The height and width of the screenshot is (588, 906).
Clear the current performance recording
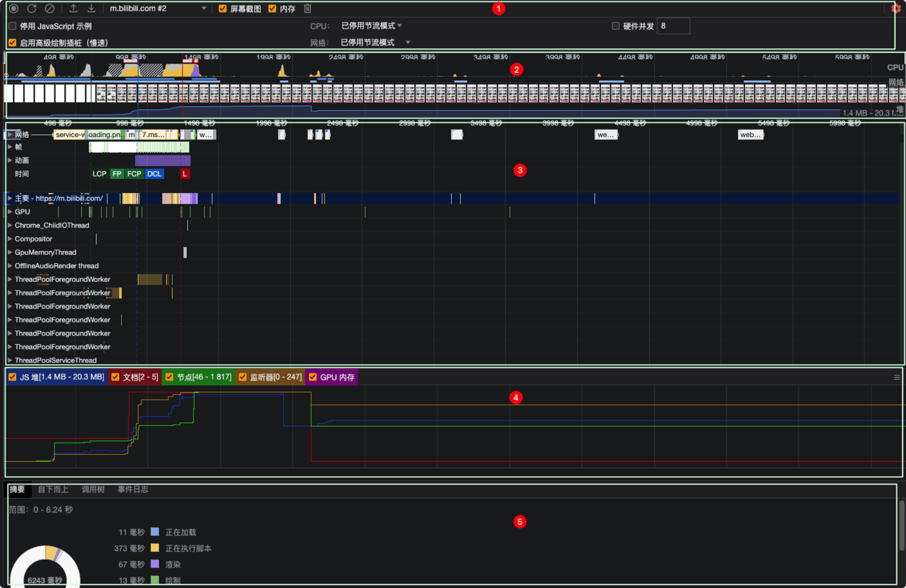(50, 8)
